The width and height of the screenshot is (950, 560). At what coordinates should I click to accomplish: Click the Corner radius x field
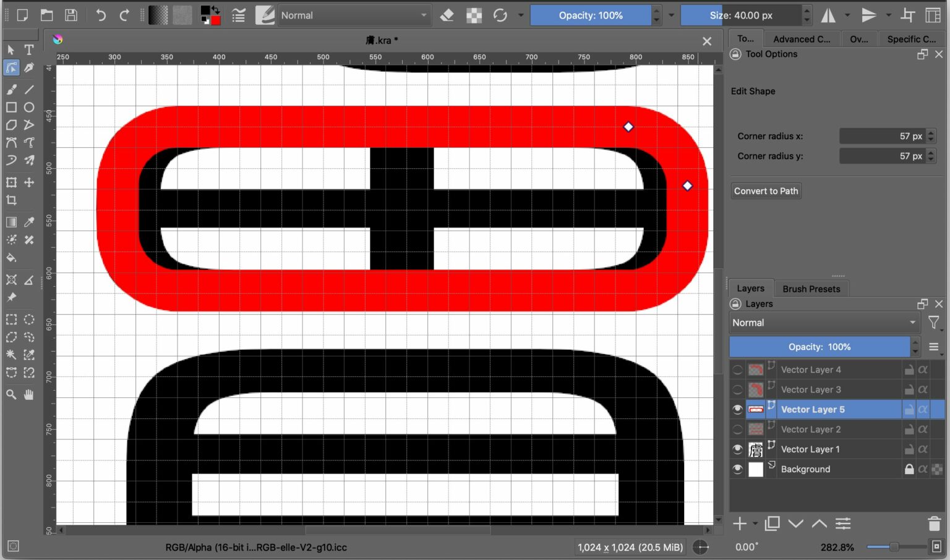[x=881, y=136]
